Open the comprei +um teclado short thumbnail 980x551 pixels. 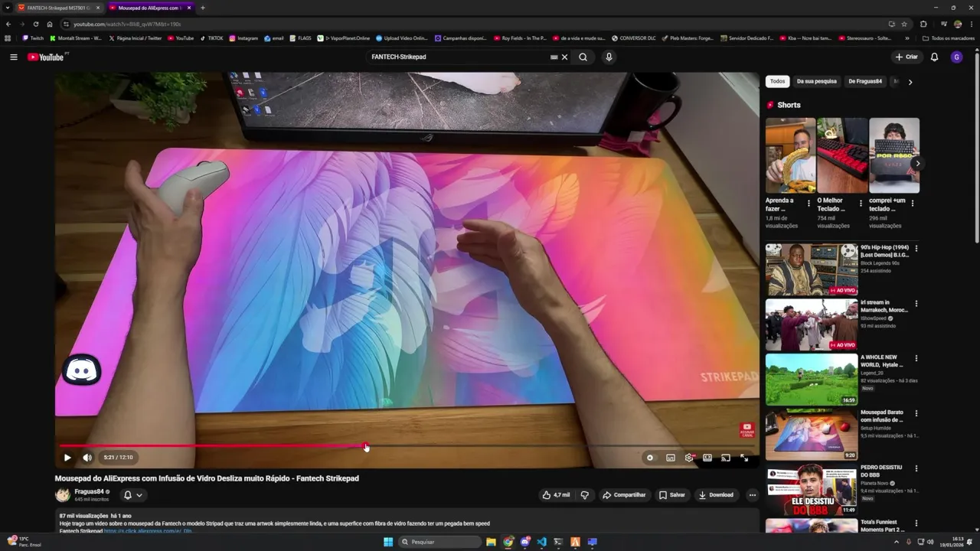click(894, 155)
